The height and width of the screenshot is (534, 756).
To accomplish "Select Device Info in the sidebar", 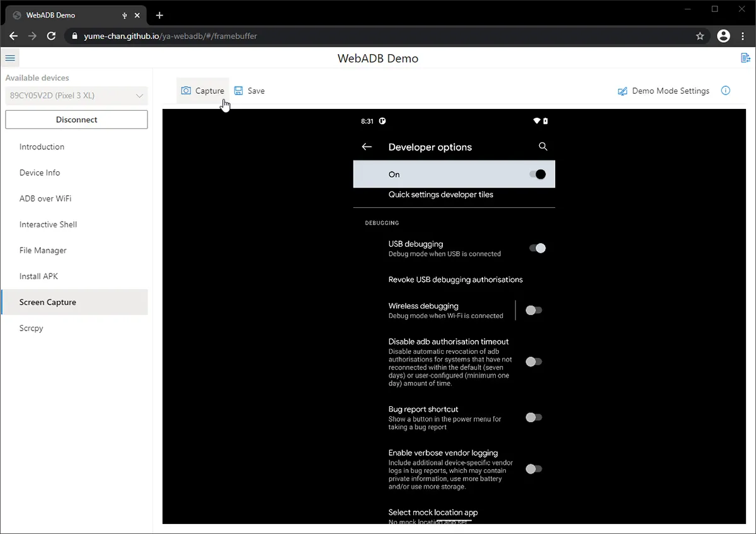I will tap(40, 172).
